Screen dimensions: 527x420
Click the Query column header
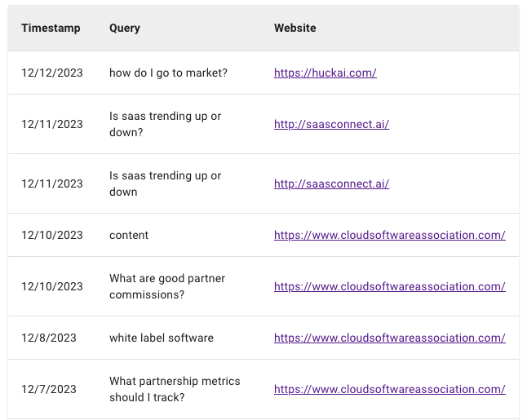(125, 28)
